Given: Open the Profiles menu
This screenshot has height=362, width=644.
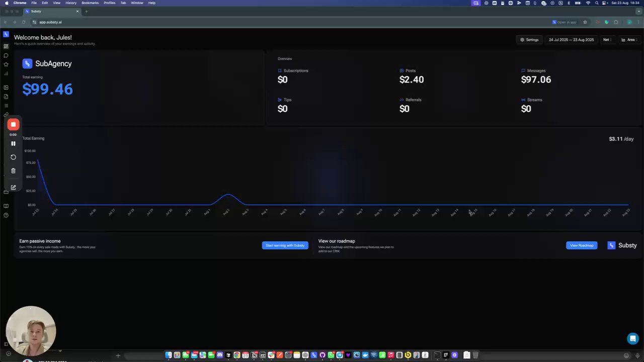Looking at the screenshot, I should tap(109, 3).
